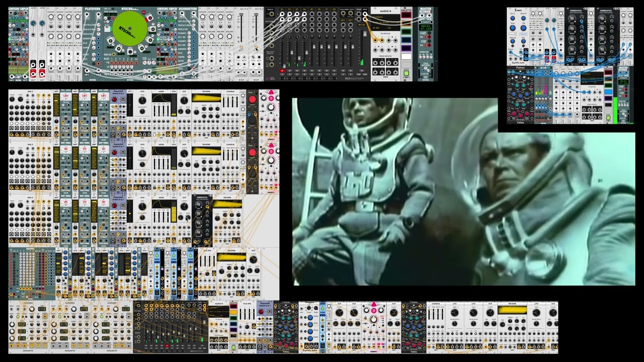This screenshot has width=644, height=362.
Task: Click the green NYECHO disc in top rack
Action: click(x=130, y=29)
